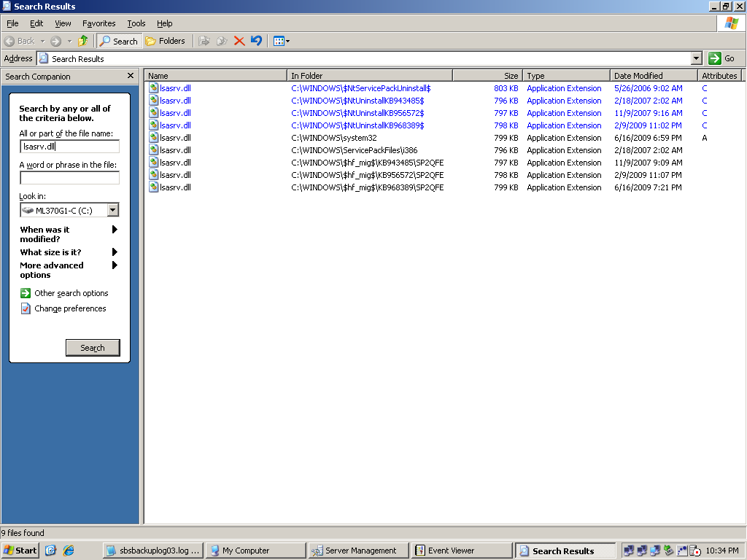Open the Help menu
This screenshot has height=560, width=747.
tap(164, 23)
